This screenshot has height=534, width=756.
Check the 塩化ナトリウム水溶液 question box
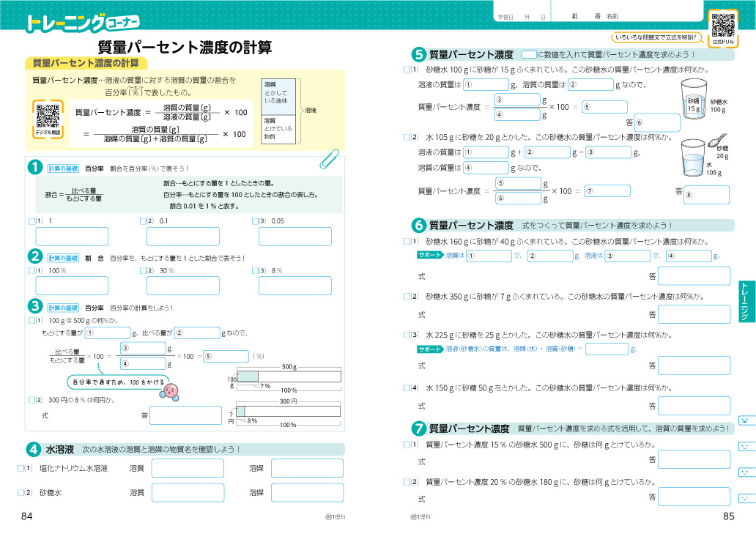pos(21,468)
